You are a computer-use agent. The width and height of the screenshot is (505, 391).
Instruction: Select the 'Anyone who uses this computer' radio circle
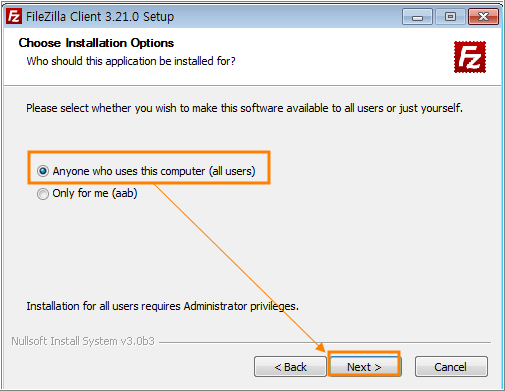pos(43,171)
